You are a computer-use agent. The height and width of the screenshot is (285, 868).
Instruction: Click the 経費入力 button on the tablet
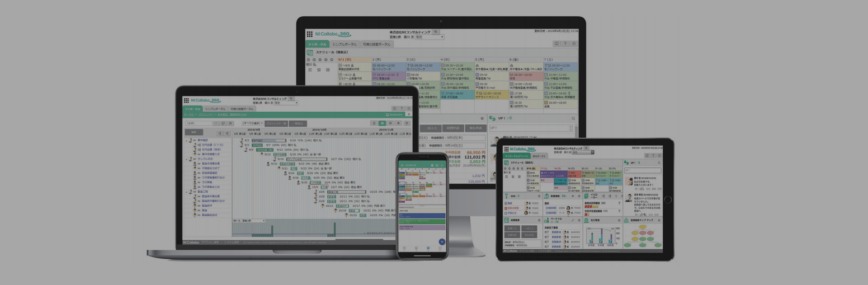point(512,228)
